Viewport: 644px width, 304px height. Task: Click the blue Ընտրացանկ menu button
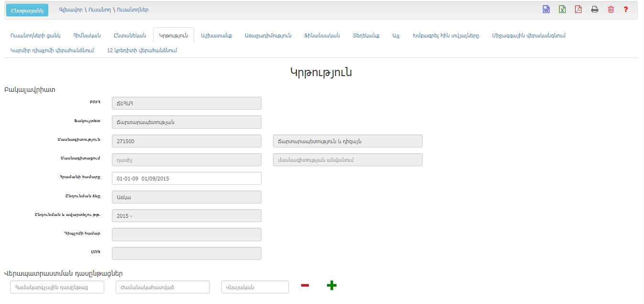tap(27, 10)
